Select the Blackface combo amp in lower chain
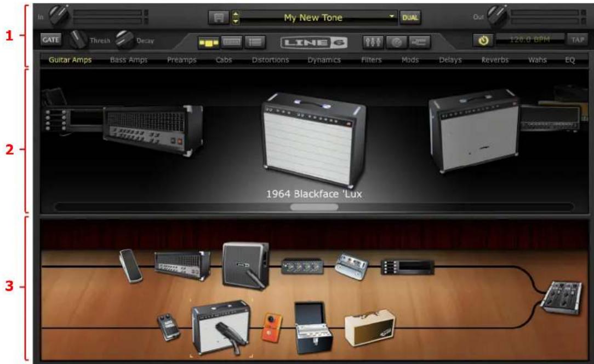Image resolution: width=594 pixels, height=364 pixels. 221,327
